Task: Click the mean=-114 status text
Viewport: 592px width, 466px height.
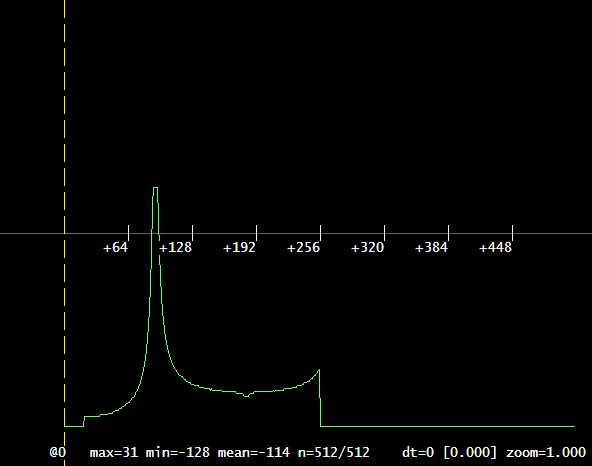Action: coord(254,452)
